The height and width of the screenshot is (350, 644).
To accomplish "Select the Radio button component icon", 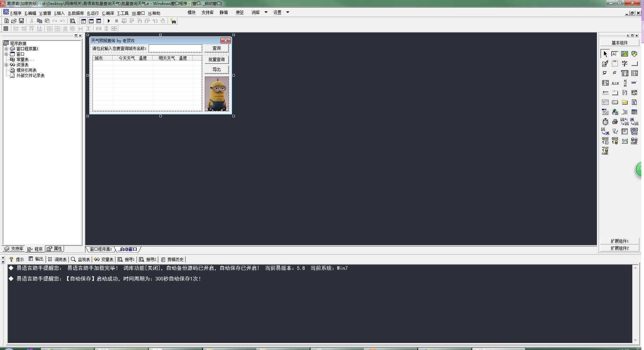I will point(615,73).
